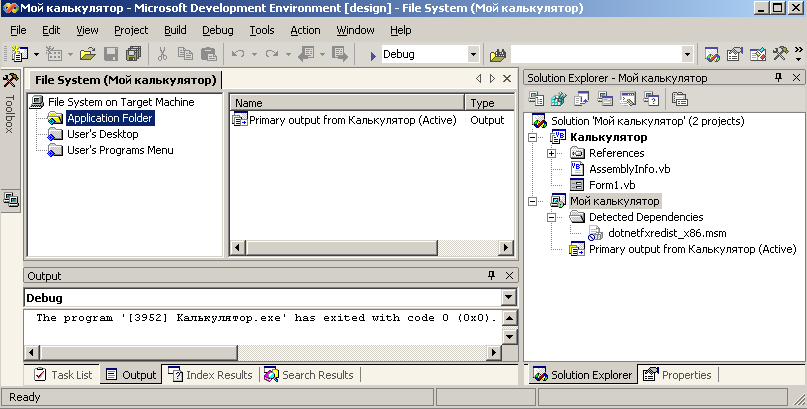Open the Project menu
Image resolution: width=807 pixels, height=409 pixels.
click(x=131, y=30)
